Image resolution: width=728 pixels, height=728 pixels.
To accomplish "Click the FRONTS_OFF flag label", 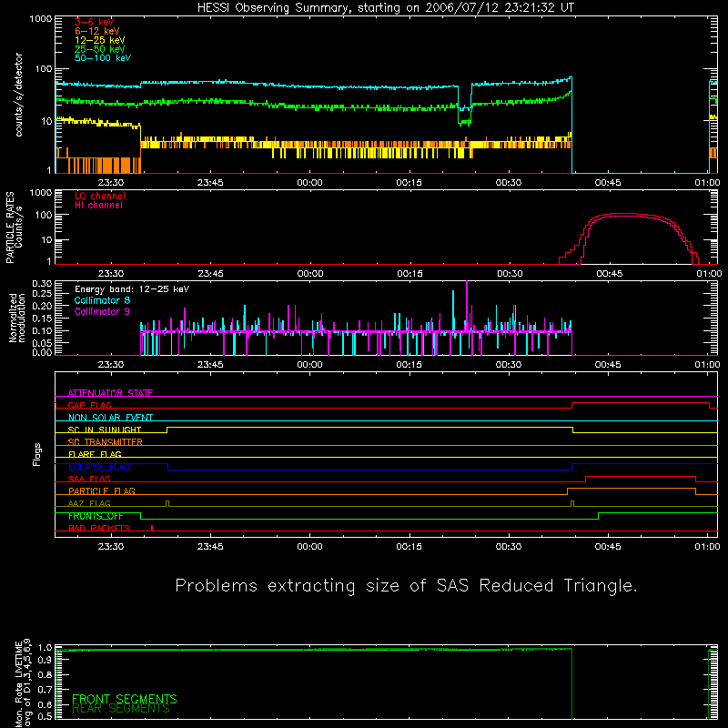I will [96, 516].
